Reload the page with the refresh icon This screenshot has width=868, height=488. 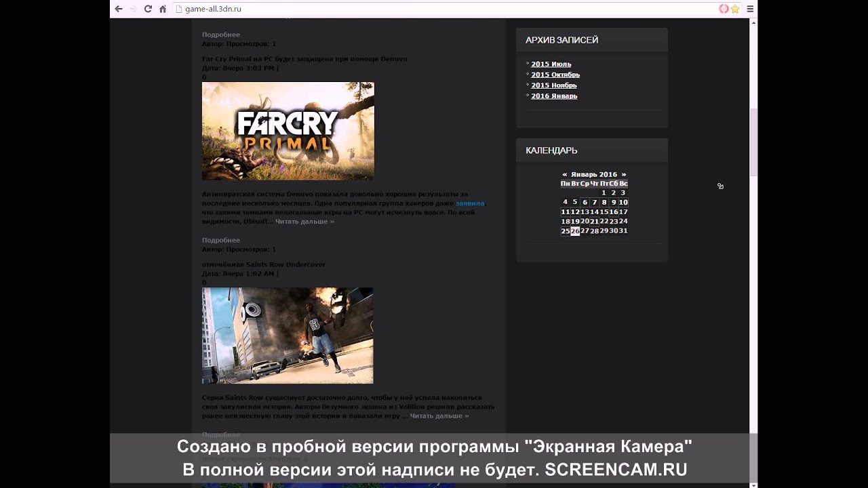(148, 9)
